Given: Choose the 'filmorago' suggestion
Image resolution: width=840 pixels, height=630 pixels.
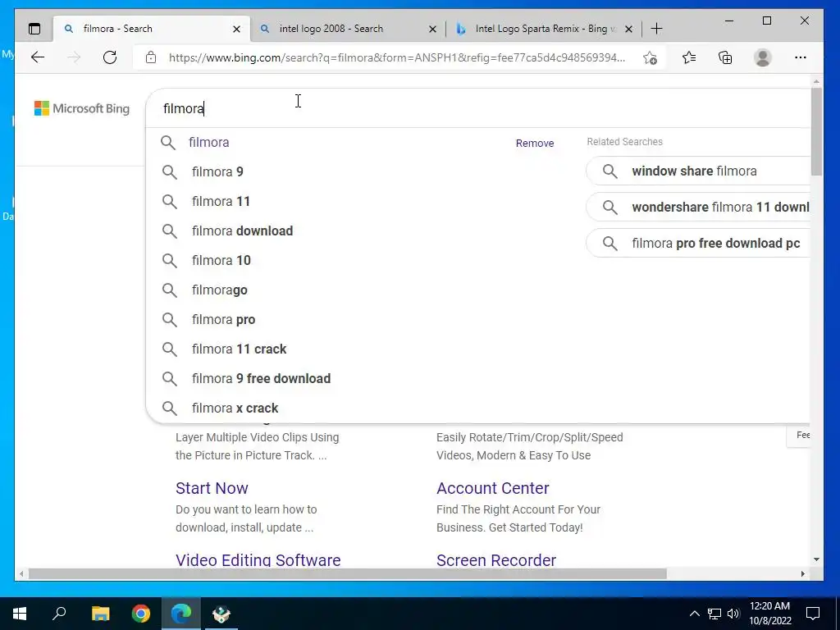Looking at the screenshot, I should coord(220,290).
